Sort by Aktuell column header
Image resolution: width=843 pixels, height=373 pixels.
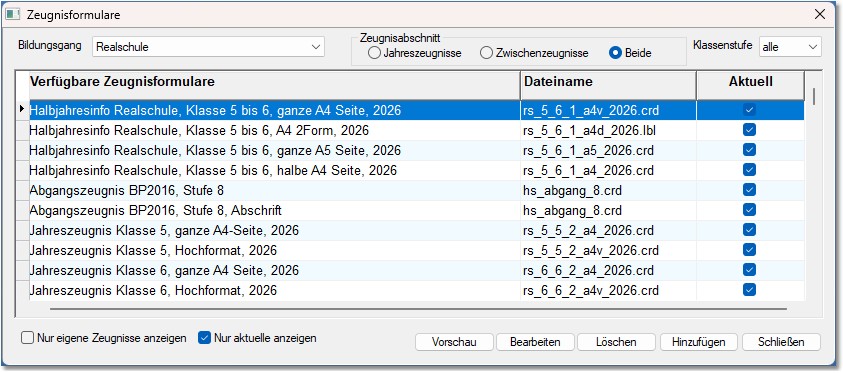751,84
